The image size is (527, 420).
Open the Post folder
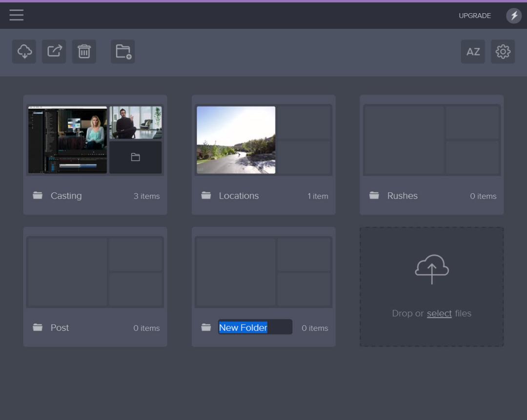point(60,328)
